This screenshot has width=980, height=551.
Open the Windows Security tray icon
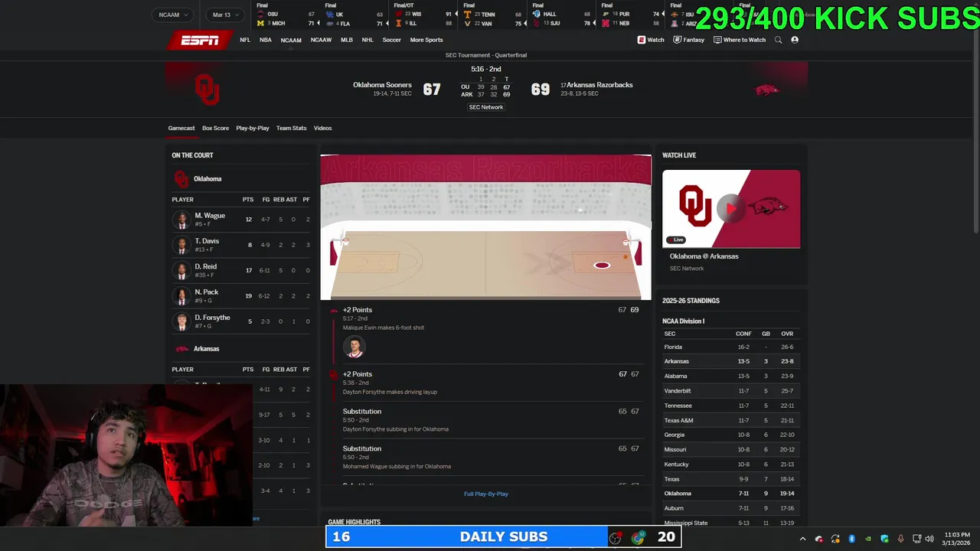click(884, 539)
